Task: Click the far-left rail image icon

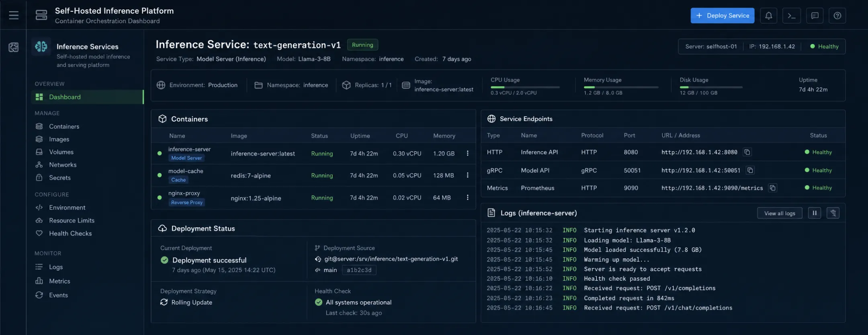Action: (x=14, y=47)
